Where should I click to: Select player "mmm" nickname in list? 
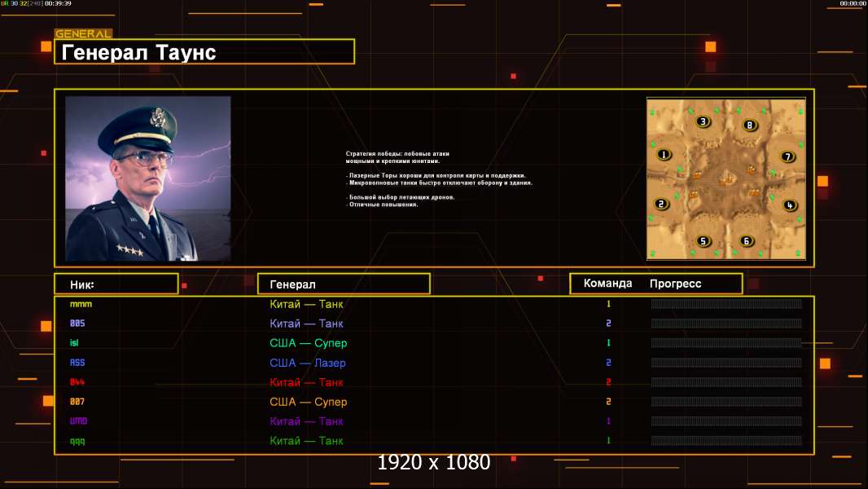click(x=81, y=304)
